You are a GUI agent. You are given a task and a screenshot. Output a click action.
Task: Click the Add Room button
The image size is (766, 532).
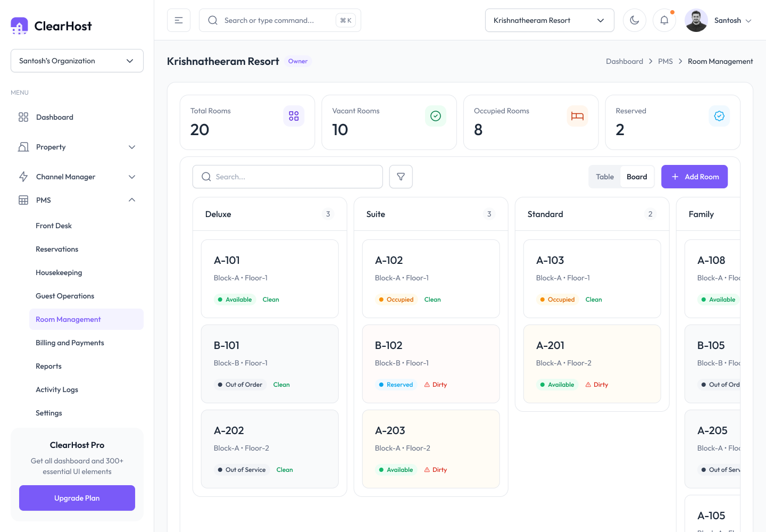(694, 177)
